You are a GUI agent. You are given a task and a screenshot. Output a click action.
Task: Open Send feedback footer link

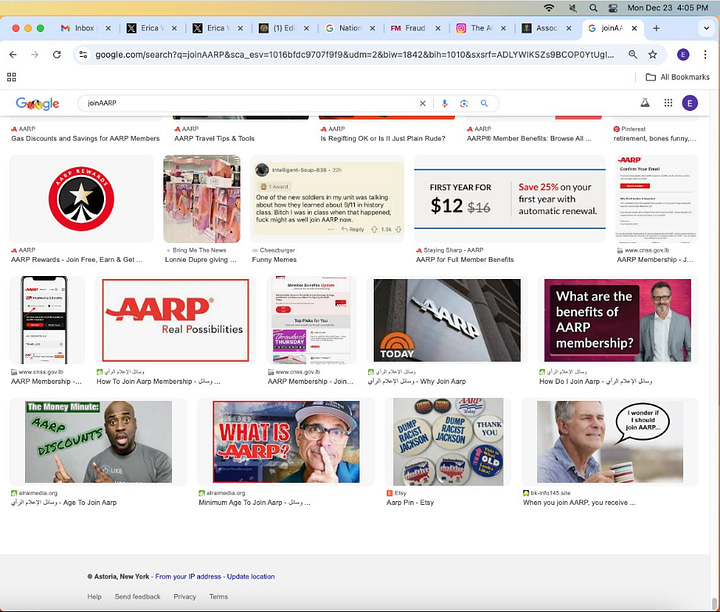tap(137, 596)
